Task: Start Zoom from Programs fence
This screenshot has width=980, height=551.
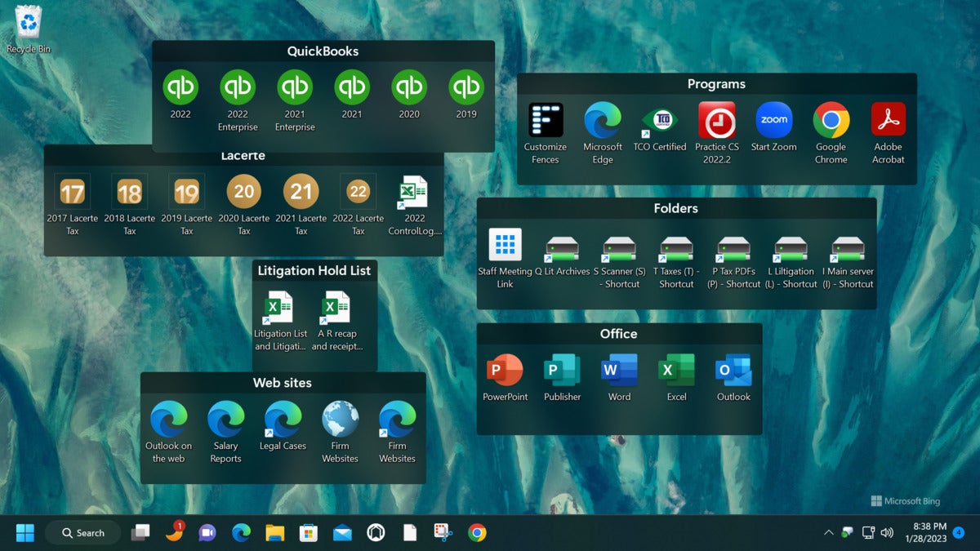Action: [x=773, y=121]
